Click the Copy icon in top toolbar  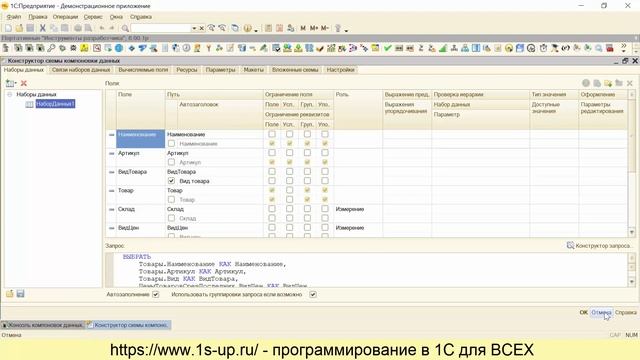point(53,28)
